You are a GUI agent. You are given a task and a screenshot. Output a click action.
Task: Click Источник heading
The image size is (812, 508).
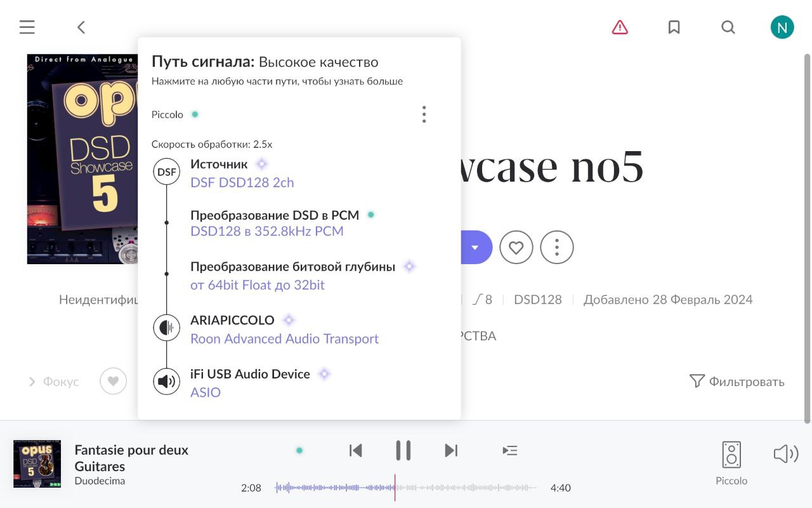(219, 164)
